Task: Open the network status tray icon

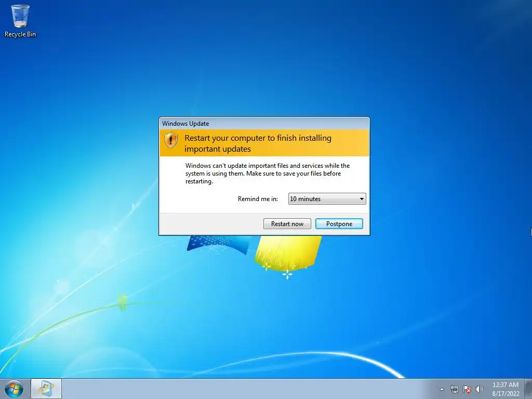Action: coord(454,389)
